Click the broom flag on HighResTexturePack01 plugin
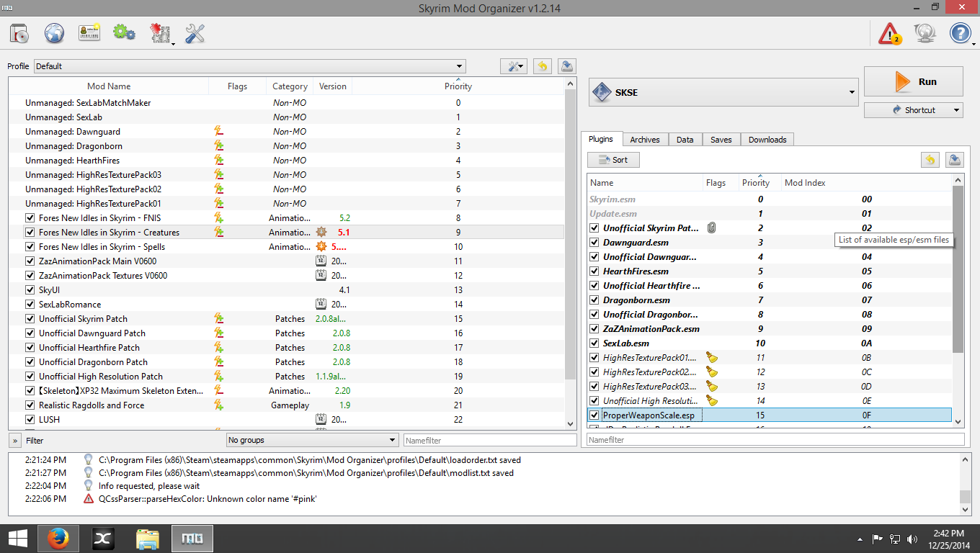980x553 pixels. (712, 358)
